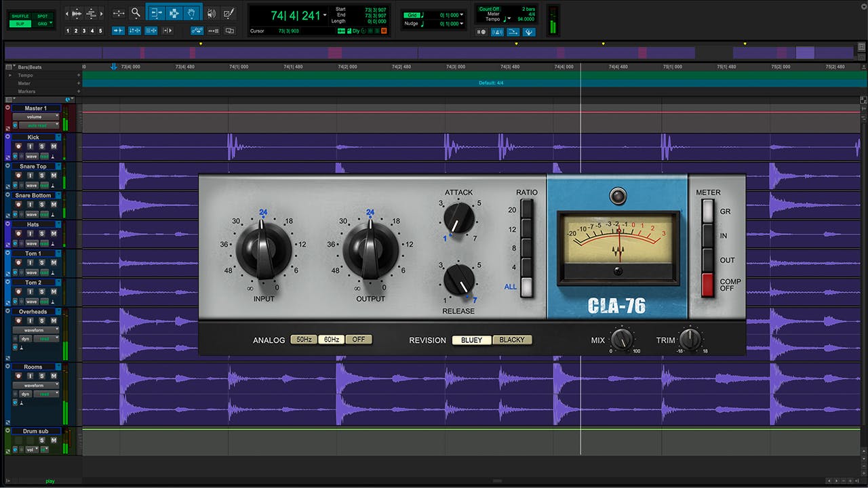Mute the Snare Top track

pos(52,176)
